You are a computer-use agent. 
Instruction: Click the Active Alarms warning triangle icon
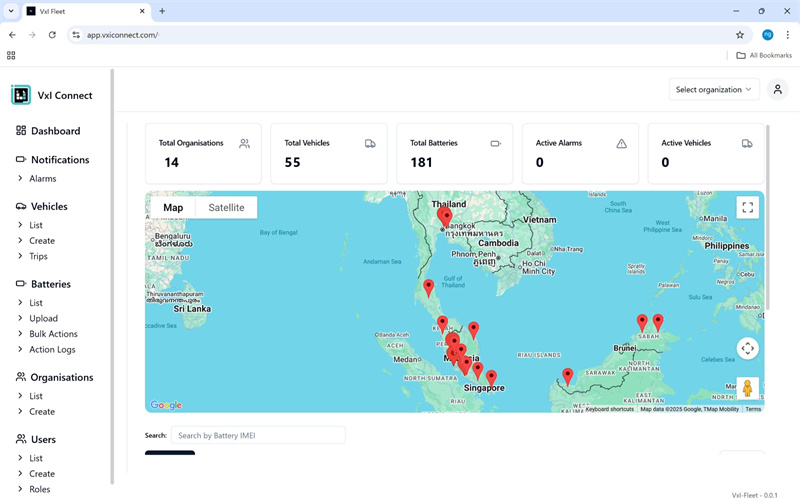pos(621,143)
